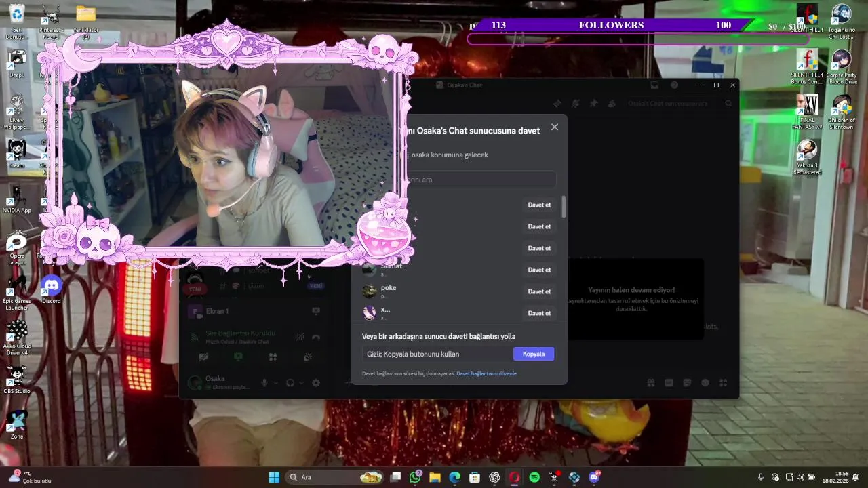
Task: Open OBS Studio desktop shortcut
Action: [17, 380]
